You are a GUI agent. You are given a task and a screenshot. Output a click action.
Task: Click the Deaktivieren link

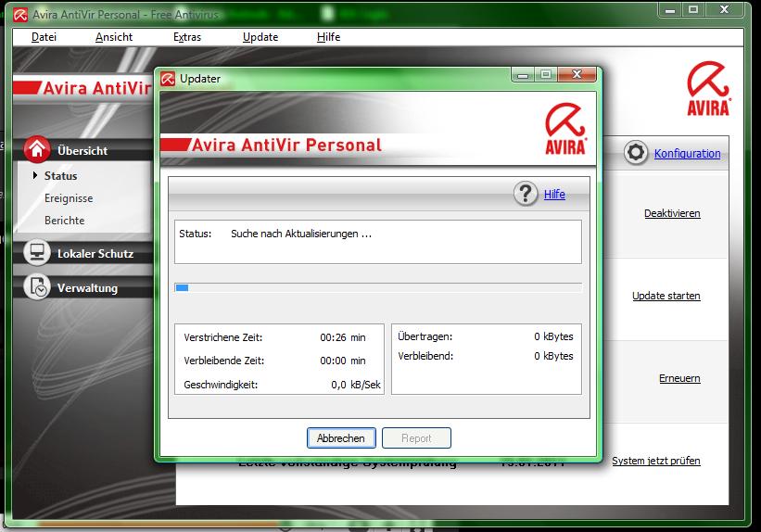point(672,213)
